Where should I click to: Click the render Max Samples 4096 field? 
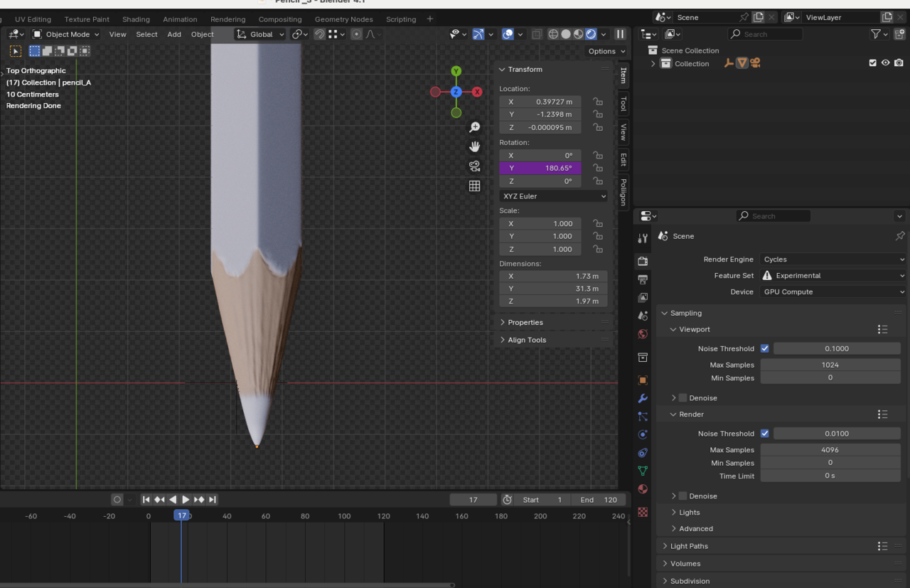coord(830,450)
